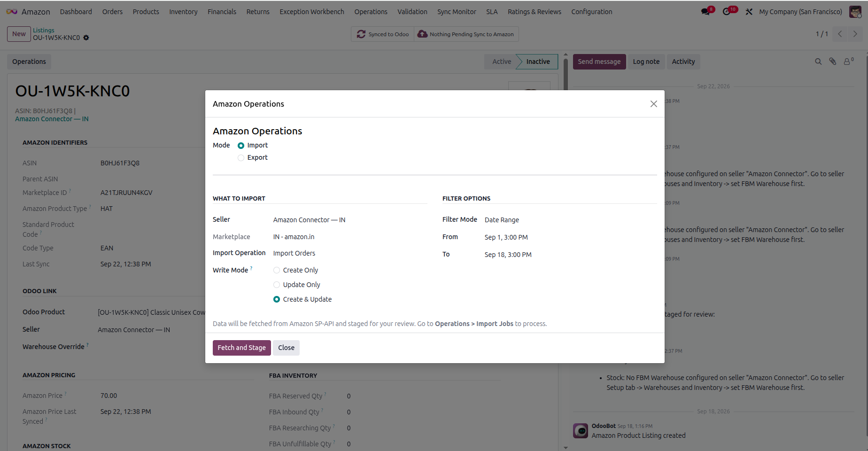The width and height of the screenshot is (868, 451).
Task: Open the Seller dropdown field
Action: [349, 220]
